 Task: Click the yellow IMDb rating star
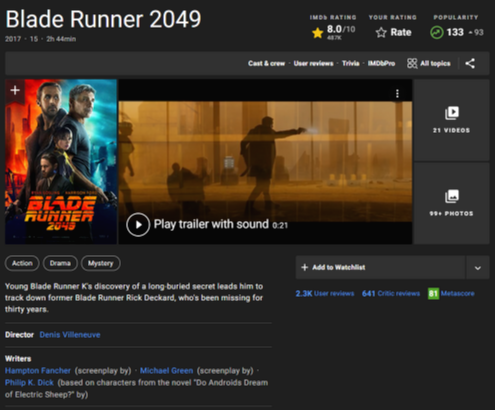[x=318, y=33]
